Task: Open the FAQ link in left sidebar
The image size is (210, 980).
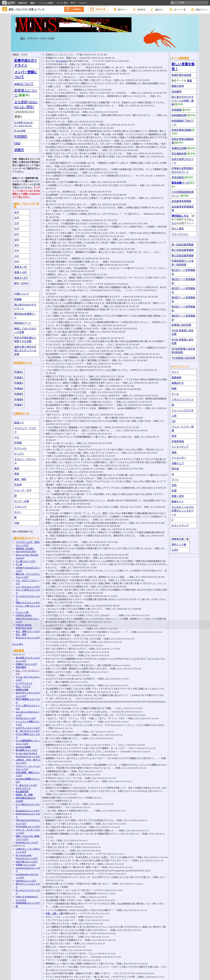Action: coord(17,143)
